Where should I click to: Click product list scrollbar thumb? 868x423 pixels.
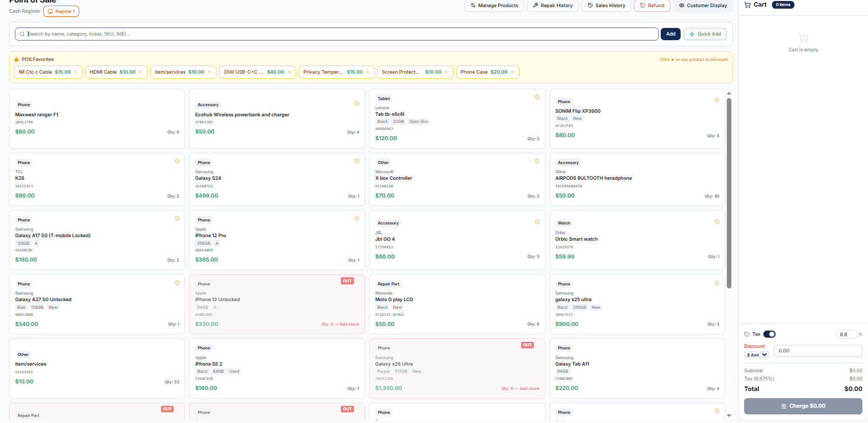coord(729,193)
